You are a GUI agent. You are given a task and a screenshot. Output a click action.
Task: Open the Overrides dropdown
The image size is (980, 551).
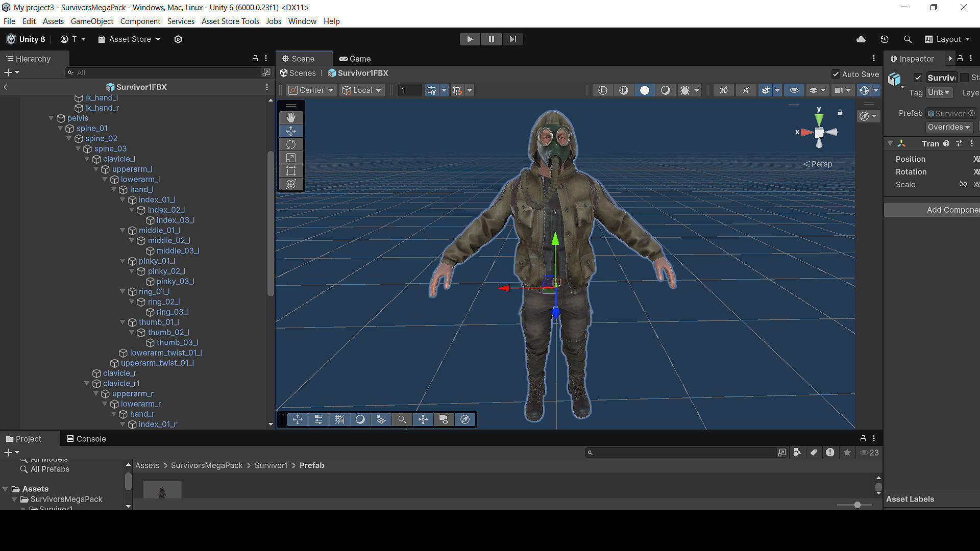pos(949,127)
